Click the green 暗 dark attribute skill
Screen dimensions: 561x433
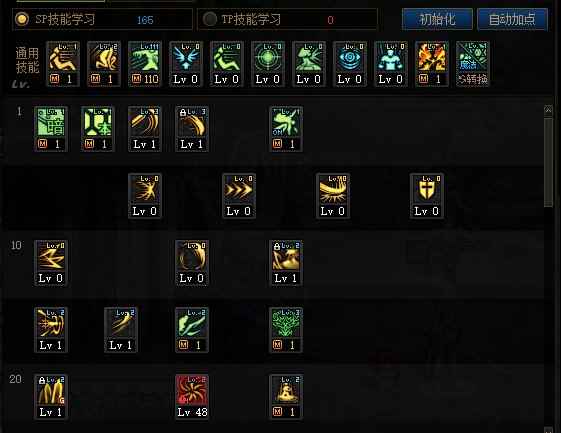[51, 129]
